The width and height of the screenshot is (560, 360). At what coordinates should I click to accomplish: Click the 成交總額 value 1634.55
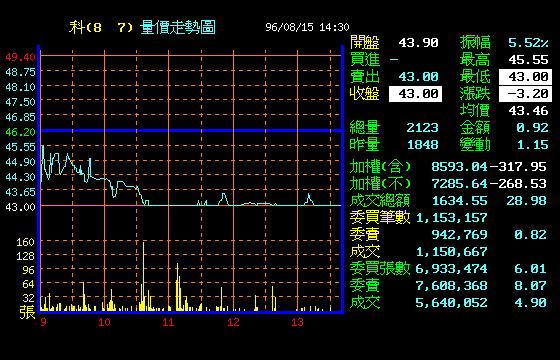coord(459,201)
